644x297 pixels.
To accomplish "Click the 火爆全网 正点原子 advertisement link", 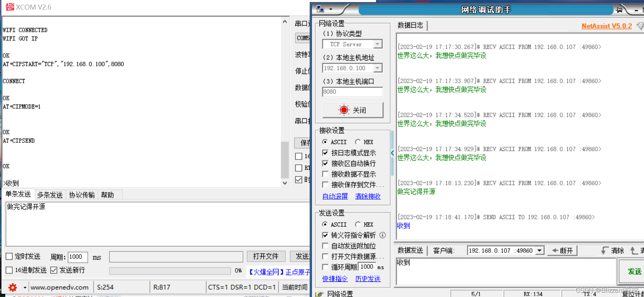I will pyautogui.click(x=279, y=272).
